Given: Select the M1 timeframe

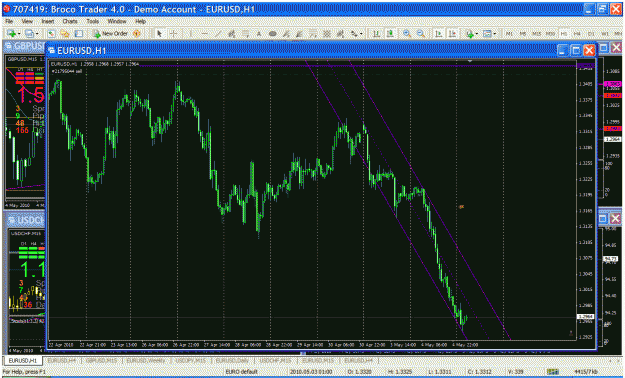Looking at the screenshot, I should pos(509,34).
